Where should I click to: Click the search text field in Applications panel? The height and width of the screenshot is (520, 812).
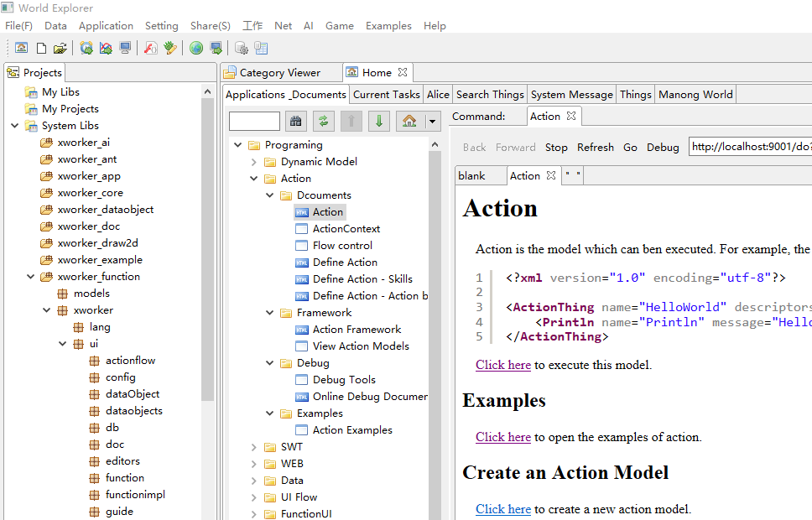254,122
